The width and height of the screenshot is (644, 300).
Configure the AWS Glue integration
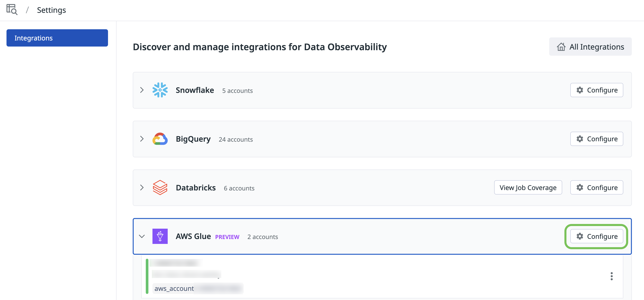[x=596, y=236]
